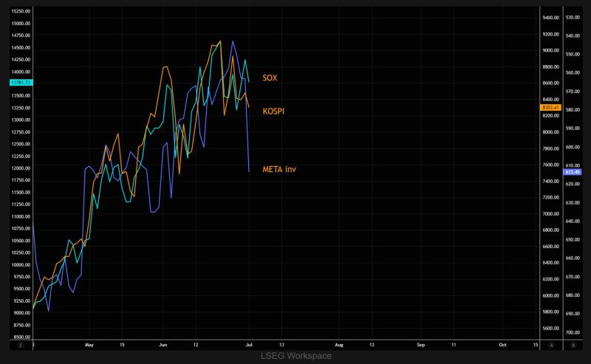Select the cyan 13781.73 price label

(x=21, y=83)
